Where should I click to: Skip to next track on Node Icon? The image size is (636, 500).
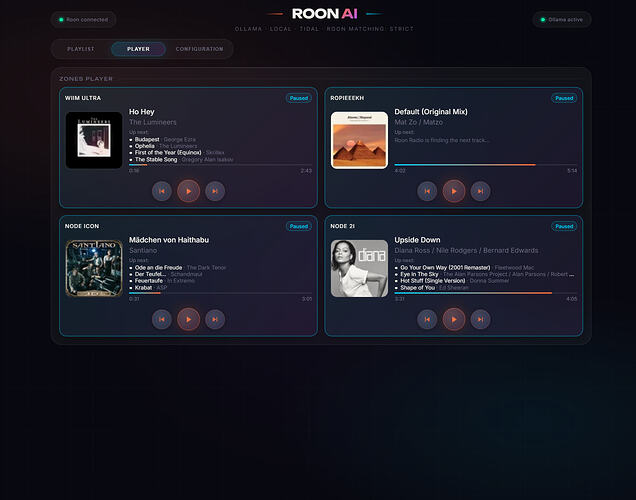point(215,320)
